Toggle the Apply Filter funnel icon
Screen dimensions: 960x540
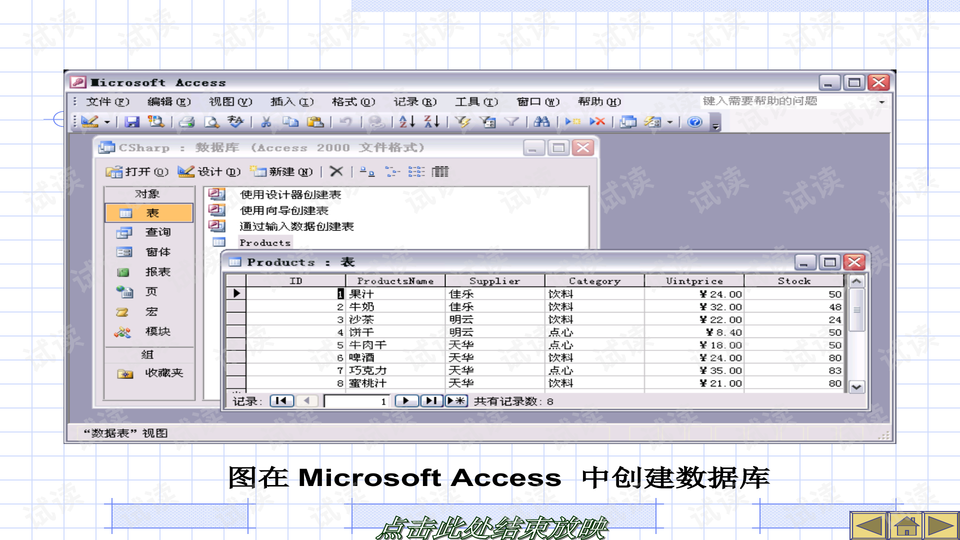point(511,122)
